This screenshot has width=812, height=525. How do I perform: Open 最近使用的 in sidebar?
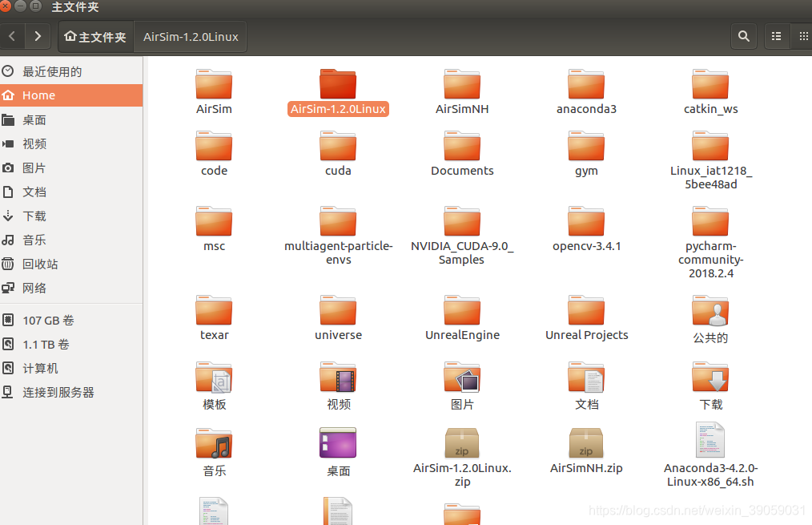click(71, 71)
